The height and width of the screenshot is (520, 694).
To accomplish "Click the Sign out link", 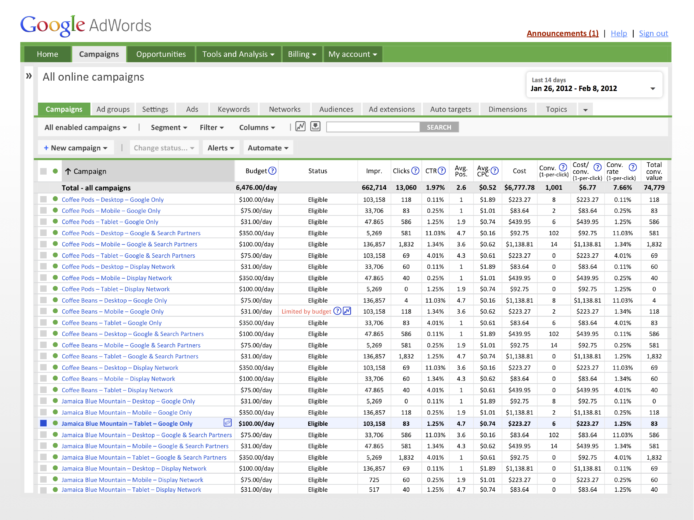I will click(x=653, y=33).
